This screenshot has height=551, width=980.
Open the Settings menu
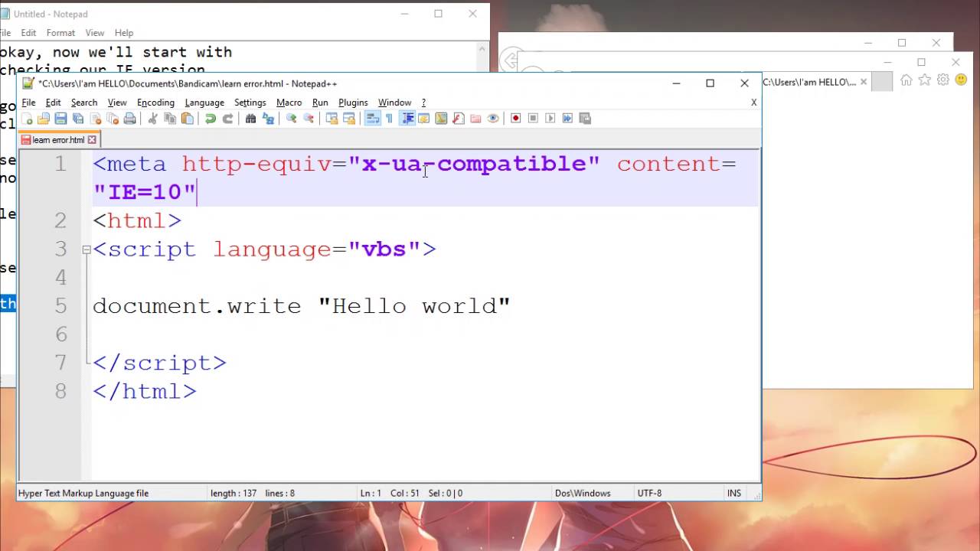pos(250,103)
